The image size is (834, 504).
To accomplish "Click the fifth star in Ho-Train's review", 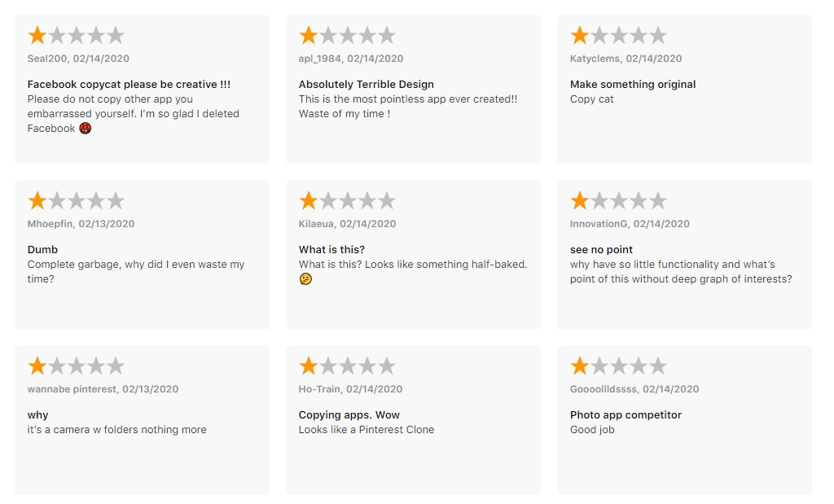I will point(387,366).
